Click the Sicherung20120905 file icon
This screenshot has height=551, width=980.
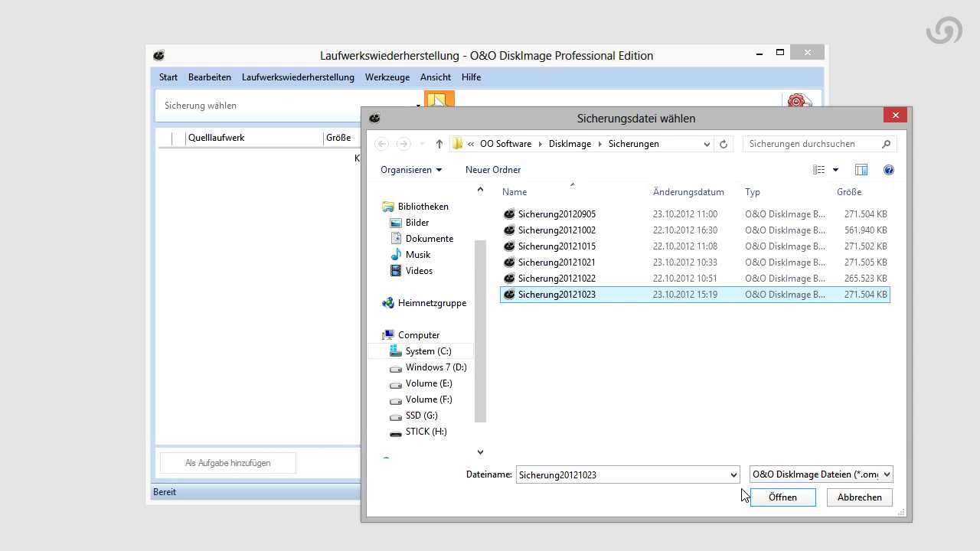[x=509, y=214]
